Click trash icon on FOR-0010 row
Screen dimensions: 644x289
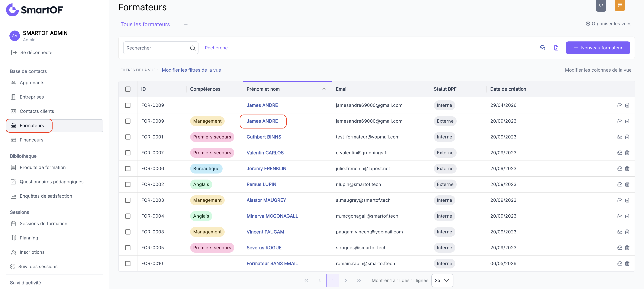pos(627,264)
